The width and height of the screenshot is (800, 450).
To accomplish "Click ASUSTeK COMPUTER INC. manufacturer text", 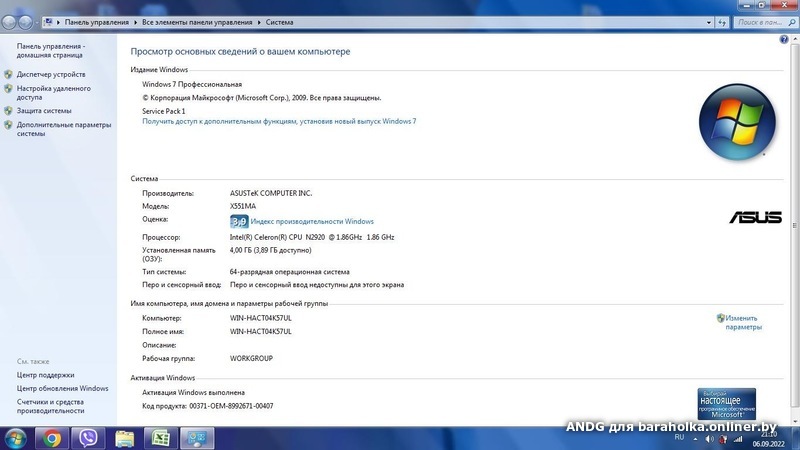I will pyautogui.click(x=271, y=193).
